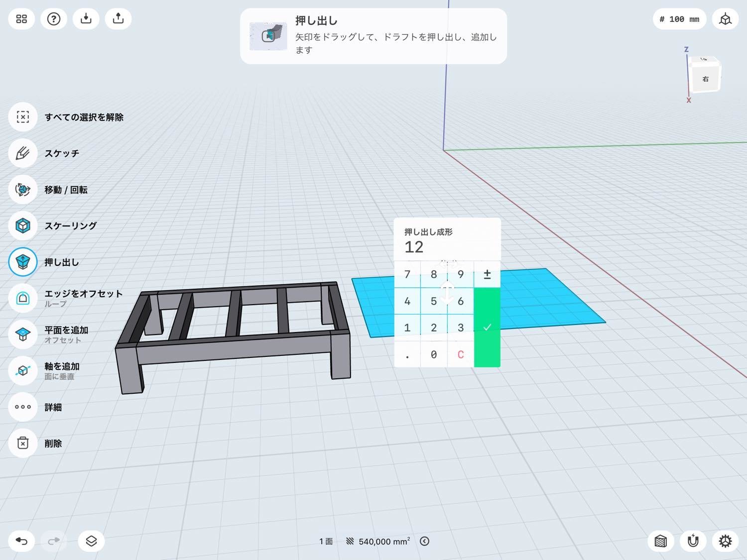This screenshot has height=560, width=747.
Task: Click the undo arrow button
Action: [21, 541]
